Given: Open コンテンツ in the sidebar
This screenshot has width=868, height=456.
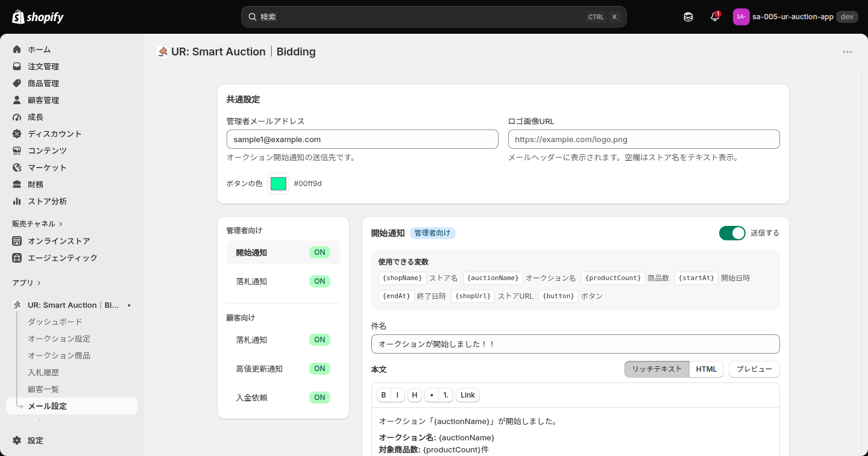Looking at the screenshot, I should [72, 151].
